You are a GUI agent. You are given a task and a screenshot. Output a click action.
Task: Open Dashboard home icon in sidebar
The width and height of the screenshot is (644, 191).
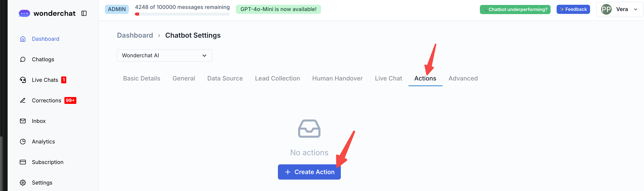pyautogui.click(x=23, y=39)
